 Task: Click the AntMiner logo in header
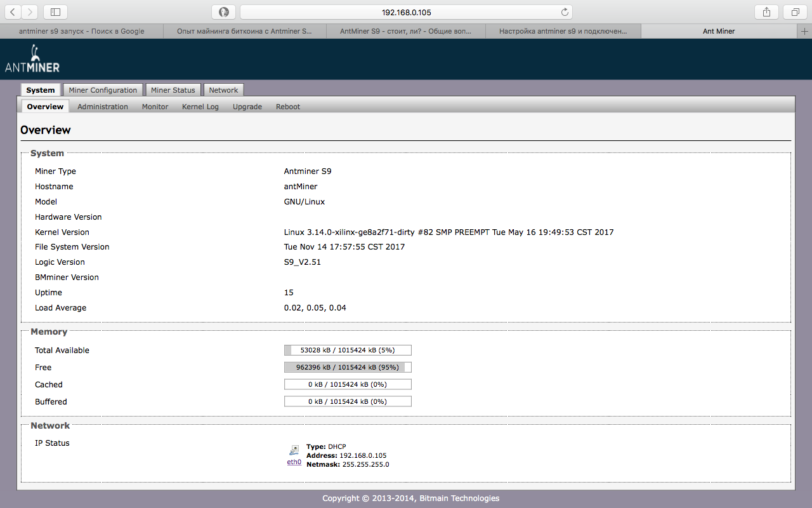point(32,59)
